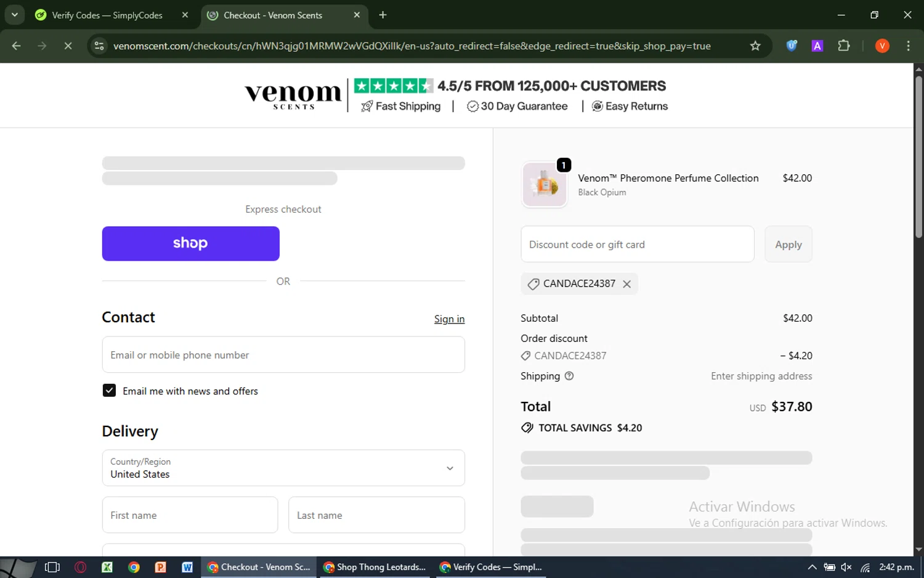This screenshot has width=924, height=578.
Task: Click the Easy Returns text
Action: click(x=636, y=107)
